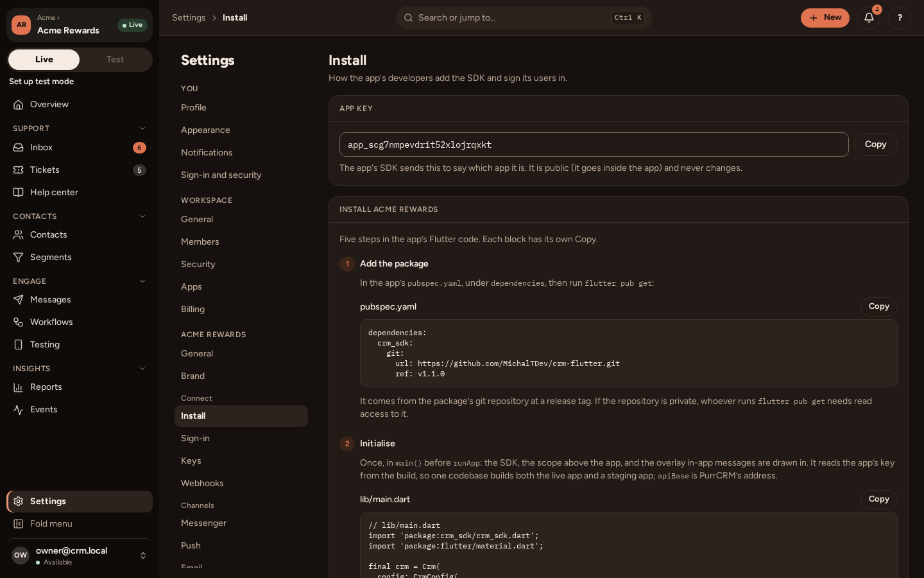Open the Billing settings page
Viewport: 924px width, 578px height.
(241, 310)
